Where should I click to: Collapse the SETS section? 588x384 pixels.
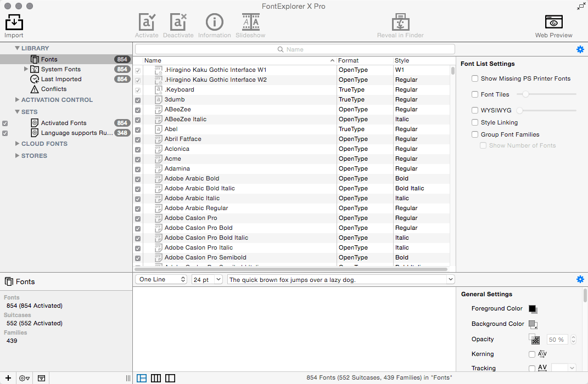(17, 112)
